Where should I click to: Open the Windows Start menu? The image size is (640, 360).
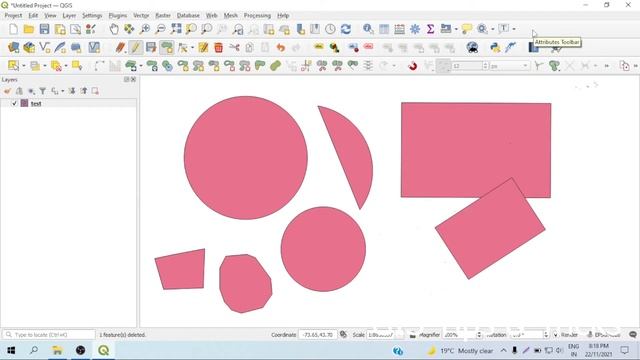click(x=11, y=350)
